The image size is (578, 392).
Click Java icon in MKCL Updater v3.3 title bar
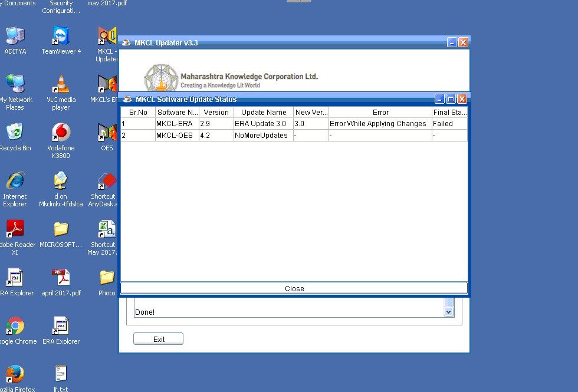(126, 42)
